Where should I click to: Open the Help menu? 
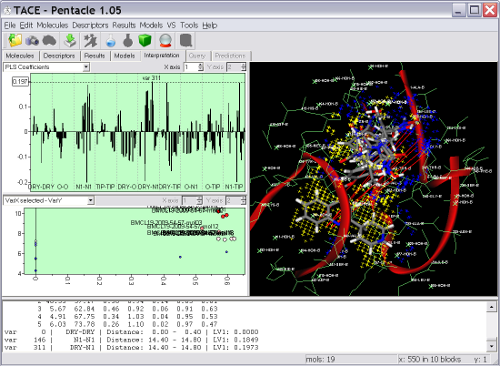(210, 25)
